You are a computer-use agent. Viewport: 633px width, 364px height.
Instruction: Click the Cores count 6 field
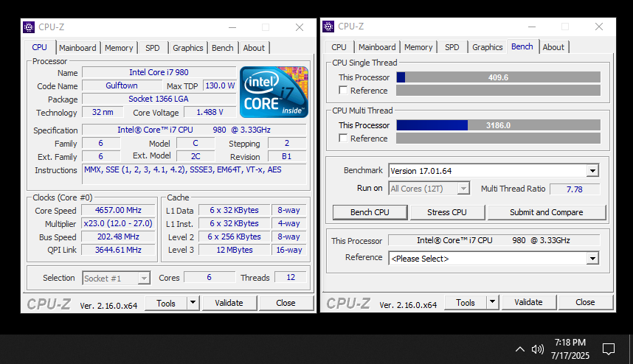click(209, 277)
